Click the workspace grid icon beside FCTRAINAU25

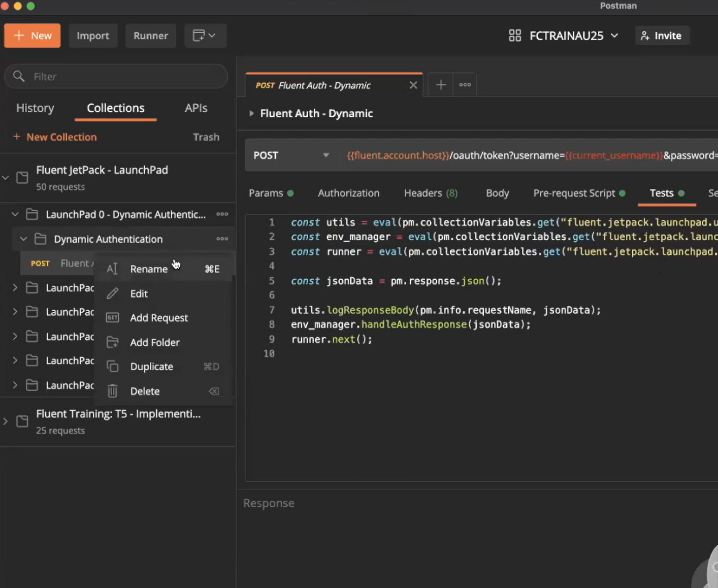[514, 36]
